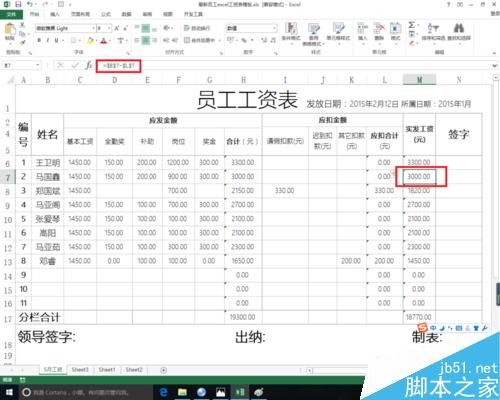This screenshot has height=400, width=500.
Task: Select the Format Painter brush icon
Action: (x=22, y=42)
